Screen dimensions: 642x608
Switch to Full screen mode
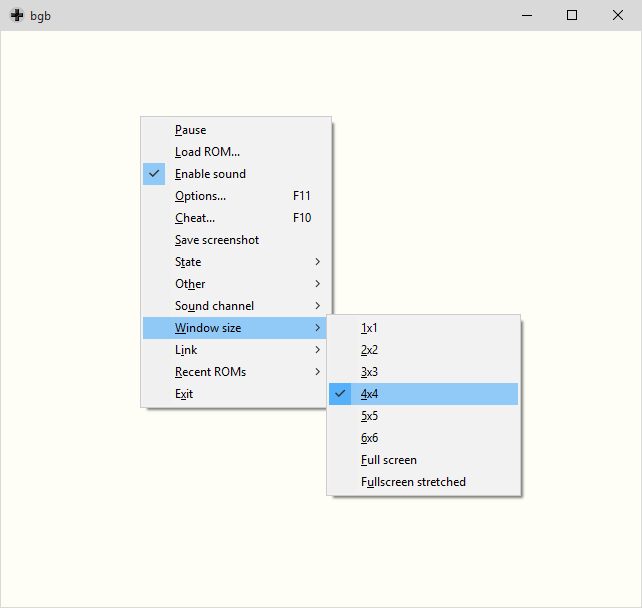(389, 460)
